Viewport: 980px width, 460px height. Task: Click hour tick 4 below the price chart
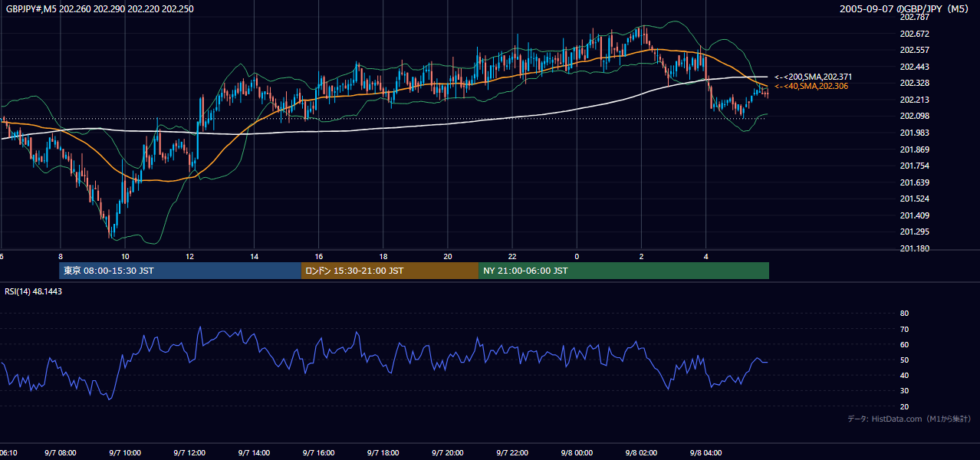(705, 256)
